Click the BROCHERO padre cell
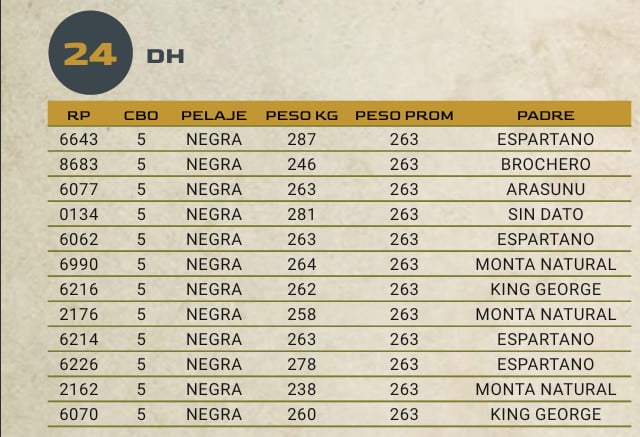640x437 pixels. pos(546,164)
